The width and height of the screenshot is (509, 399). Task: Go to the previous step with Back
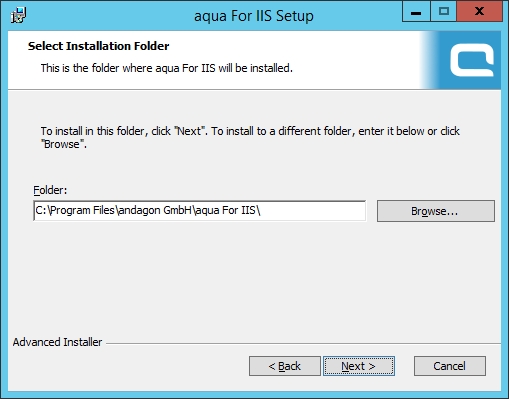coord(285,366)
